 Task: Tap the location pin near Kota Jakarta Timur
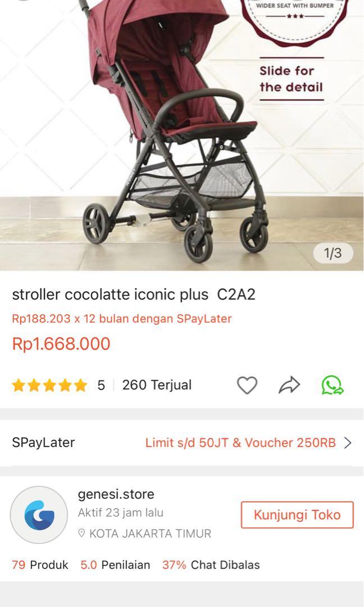pos(81,533)
